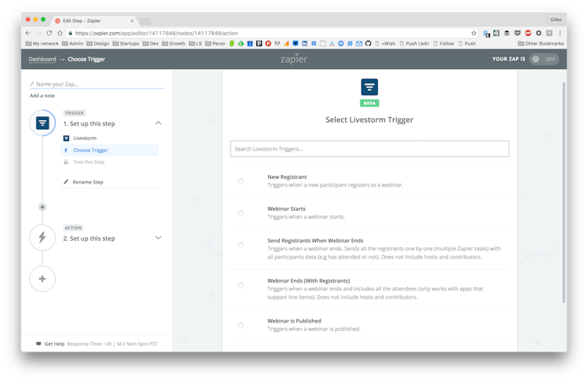Bookmark this page with the star icon
The width and height of the screenshot is (588, 382).
(x=474, y=33)
